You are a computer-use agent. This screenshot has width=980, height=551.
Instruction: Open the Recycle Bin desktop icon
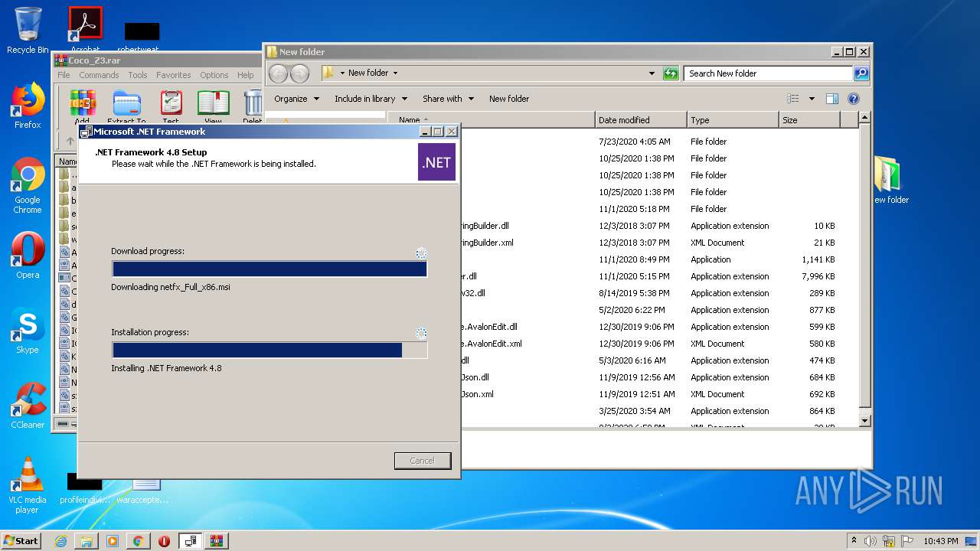[x=28, y=31]
